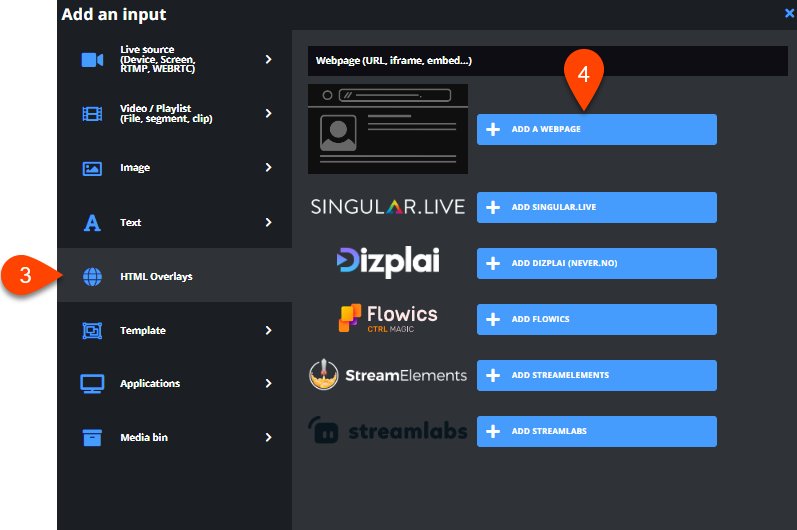Click the Template layout icon
Screen dimensions: 797x530
(92, 331)
